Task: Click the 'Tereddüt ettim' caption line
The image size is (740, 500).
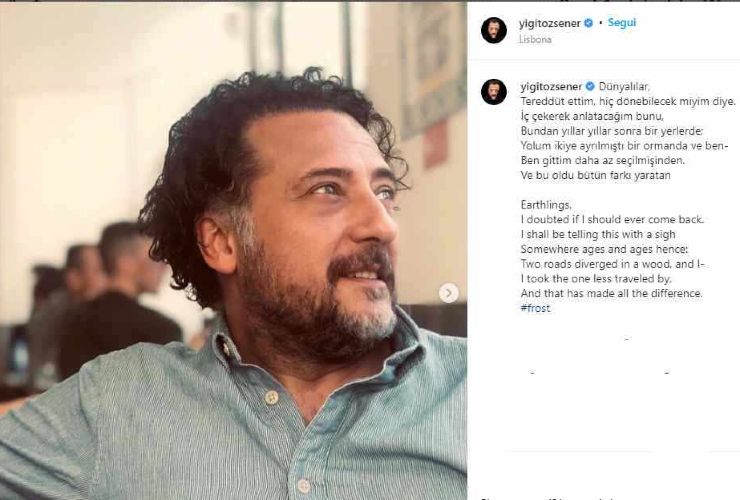Action: click(627, 101)
